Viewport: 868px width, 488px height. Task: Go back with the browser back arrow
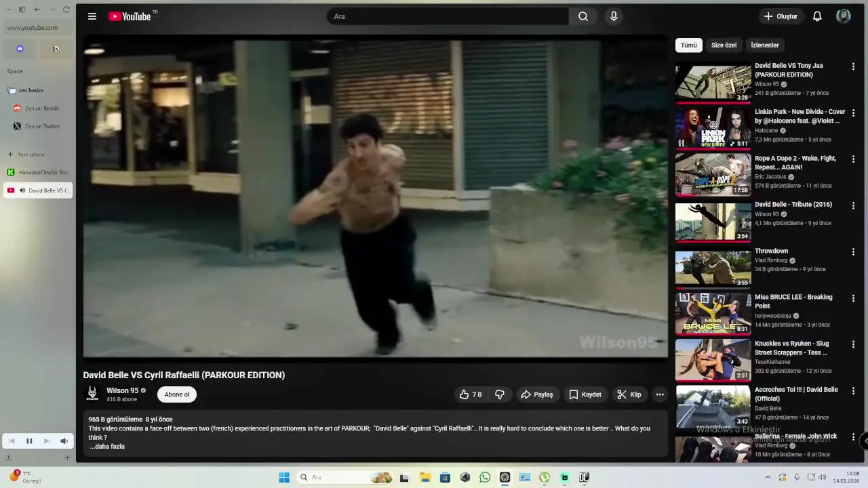point(37,9)
